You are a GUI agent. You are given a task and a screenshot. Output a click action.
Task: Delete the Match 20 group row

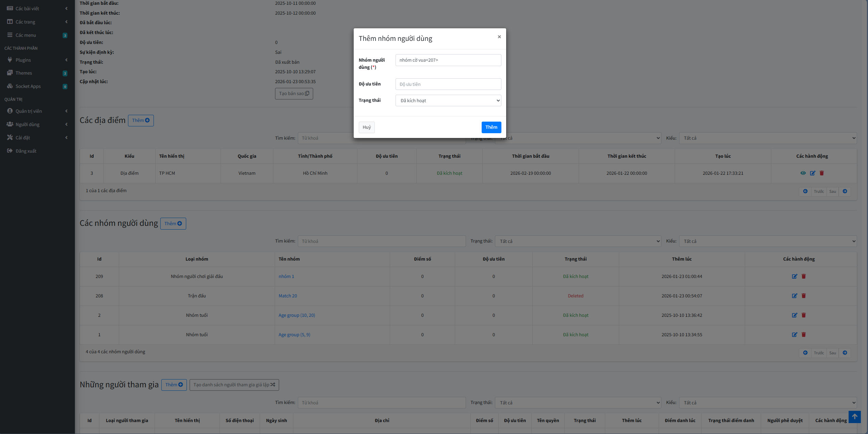tap(803, 296)
